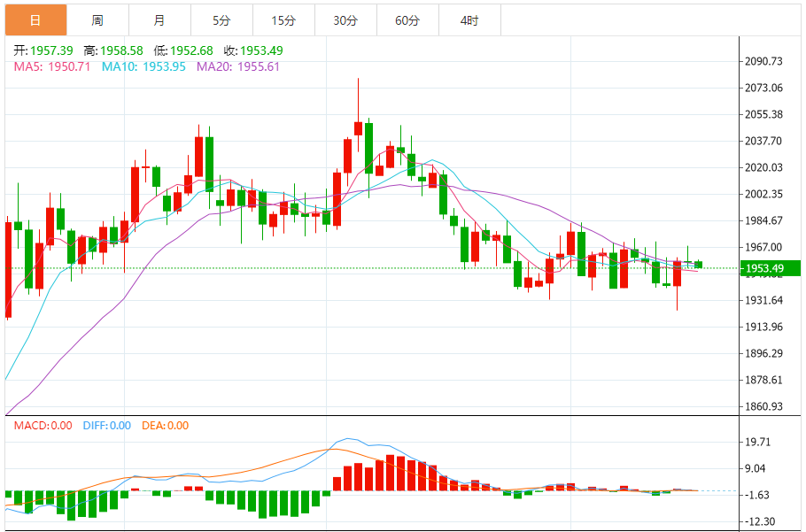
Task: Click the 2037.70 price axis label
Action: pyautogui.click(x=763, y=141)
